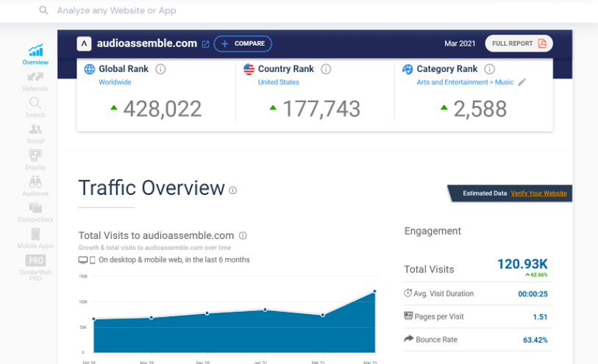Open SimilarWeb PRO from the sidebar

click(x=35, y=268)
